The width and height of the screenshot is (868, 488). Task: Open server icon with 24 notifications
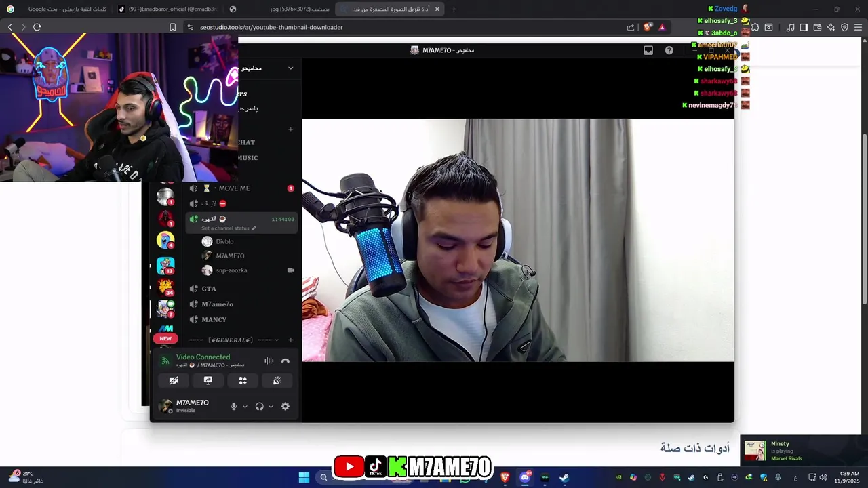click(x=165, y=287)
